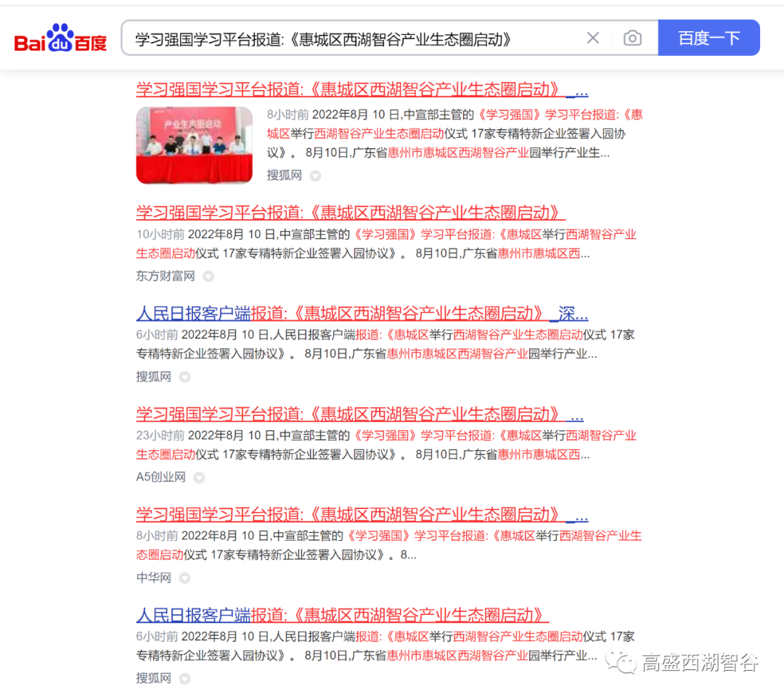784x697 pixels.
Task: Click the 百度一下 search button
Action: point(709,37)
